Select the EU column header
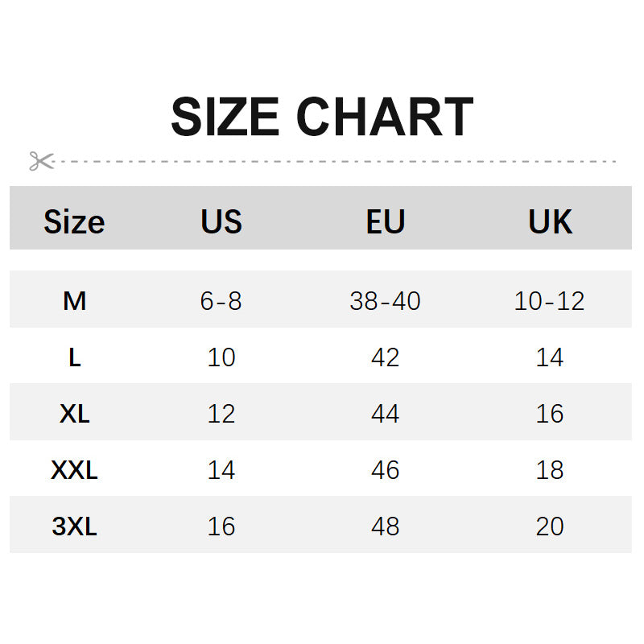The image size is (644, 644). pyautogui.click(x=386, y=221)
